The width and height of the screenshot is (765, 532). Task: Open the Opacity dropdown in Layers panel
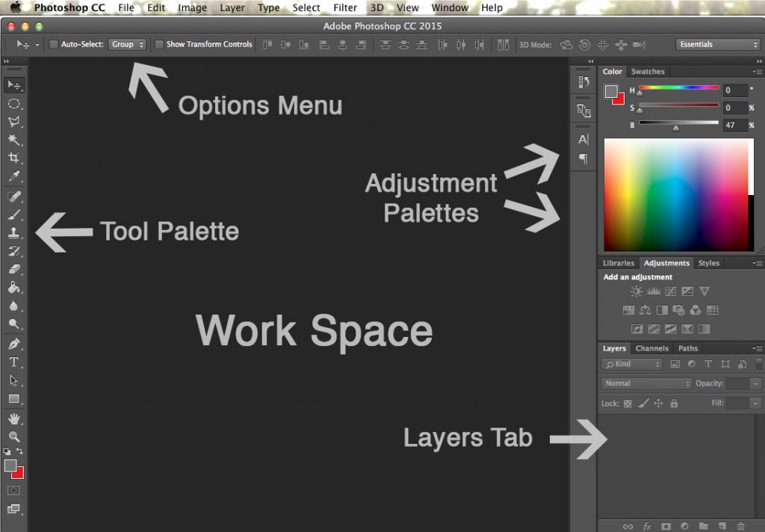[x=757, y=383]
